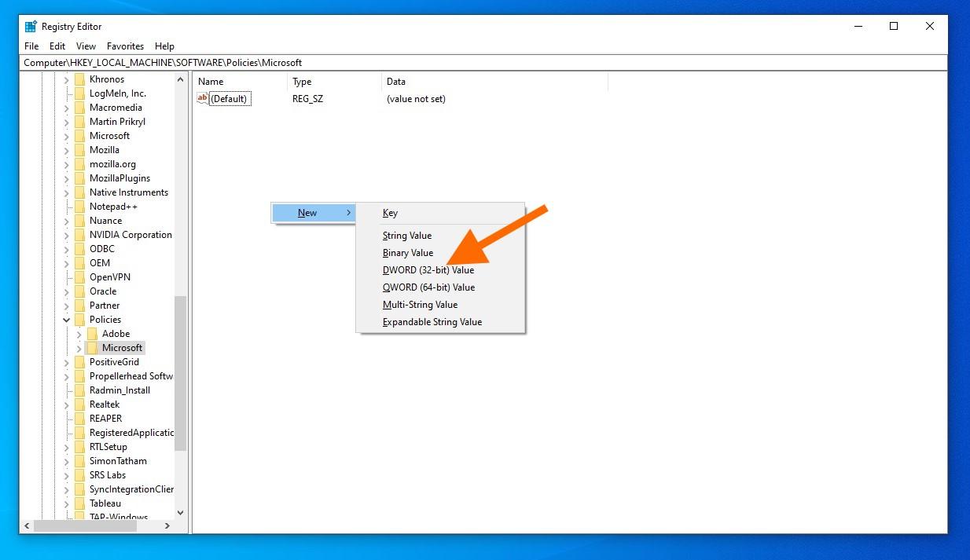Click the New context menu item
The image size is (970, 560).
(314, 213)
